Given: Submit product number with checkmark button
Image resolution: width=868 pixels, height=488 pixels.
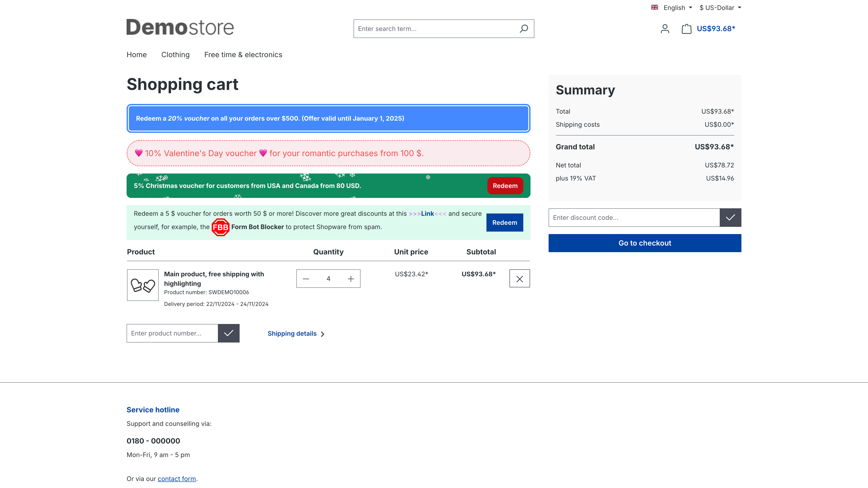Looking at the screenshot, I should pyautogui.click(x=229, y=333).
